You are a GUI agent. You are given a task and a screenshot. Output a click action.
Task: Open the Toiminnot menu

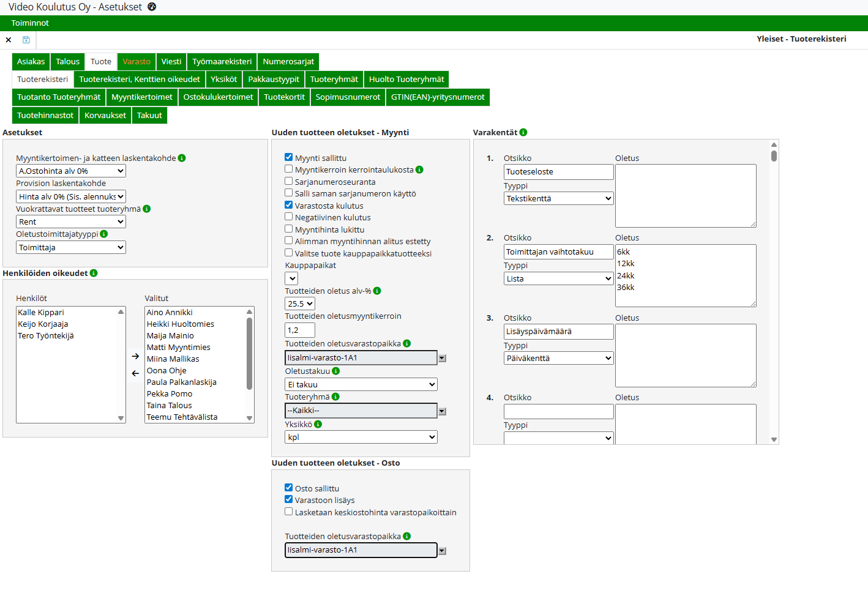coord(30,23)
